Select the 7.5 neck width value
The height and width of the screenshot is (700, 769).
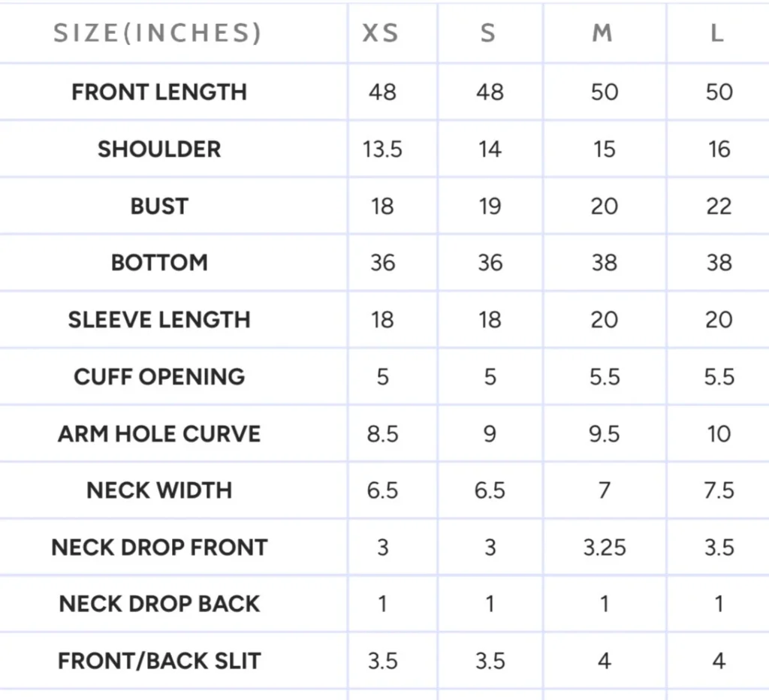pos(719,490)
